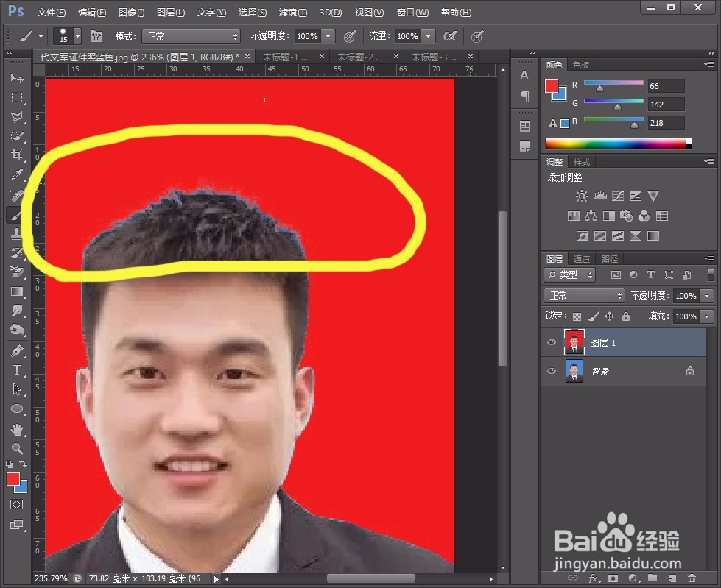
Task: Click the Curves adjustment icon
Action: coord(619,196)
